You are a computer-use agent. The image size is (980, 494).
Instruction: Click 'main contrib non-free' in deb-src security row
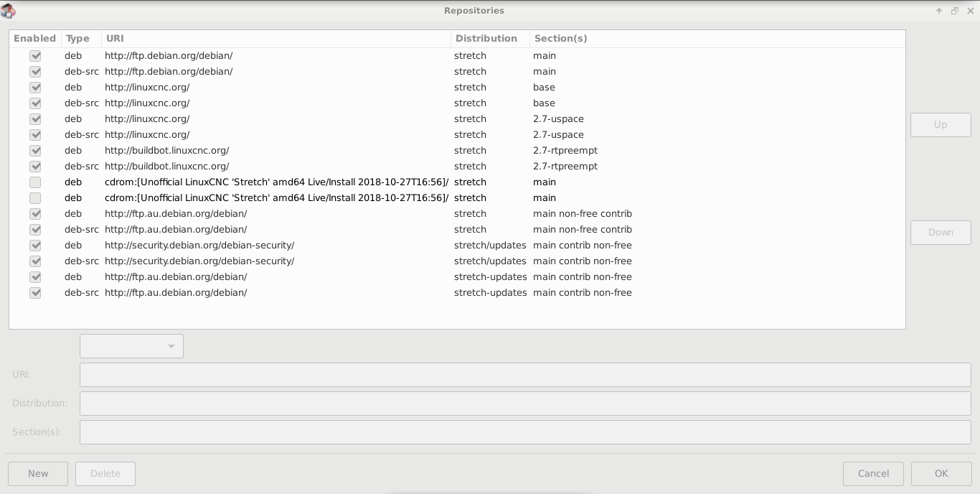[583, 261]
